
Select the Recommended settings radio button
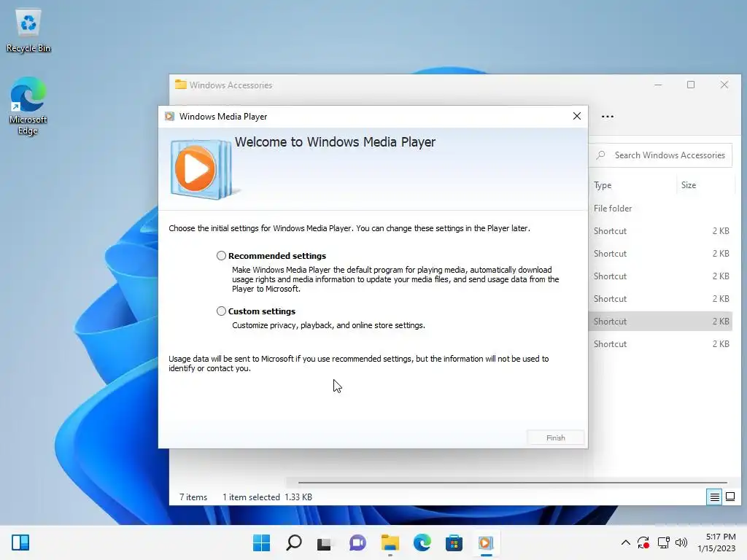221,256
